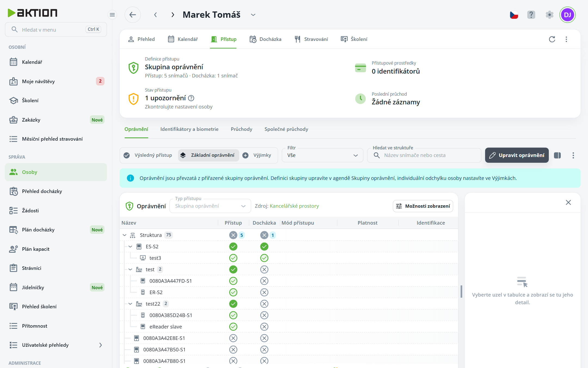Toggle the side detail panel icon
The width and height of the screenshot is (588, 368).
tap(557, 155)
